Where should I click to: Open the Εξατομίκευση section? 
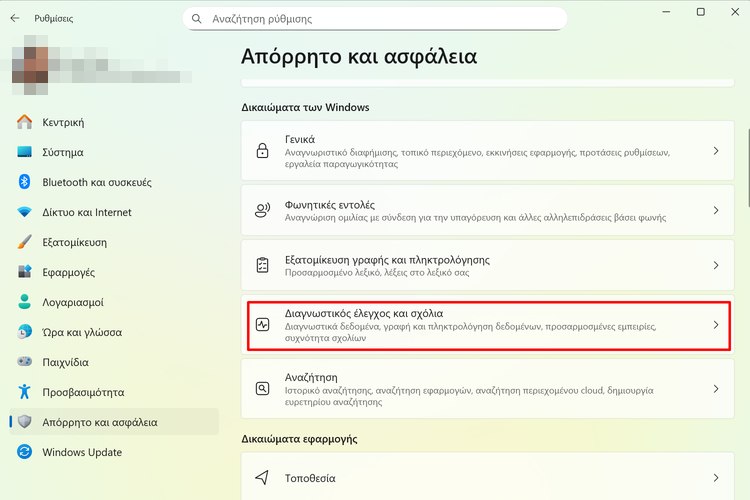pyautogui.click(x=114, y=242)
